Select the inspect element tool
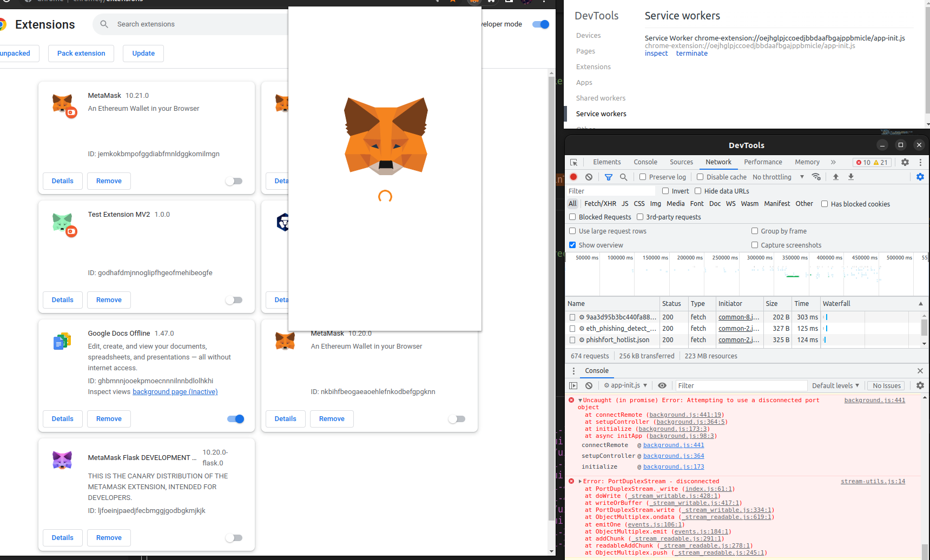The width and height of the screenshot is (930, 560). click(x=574, y=162)
